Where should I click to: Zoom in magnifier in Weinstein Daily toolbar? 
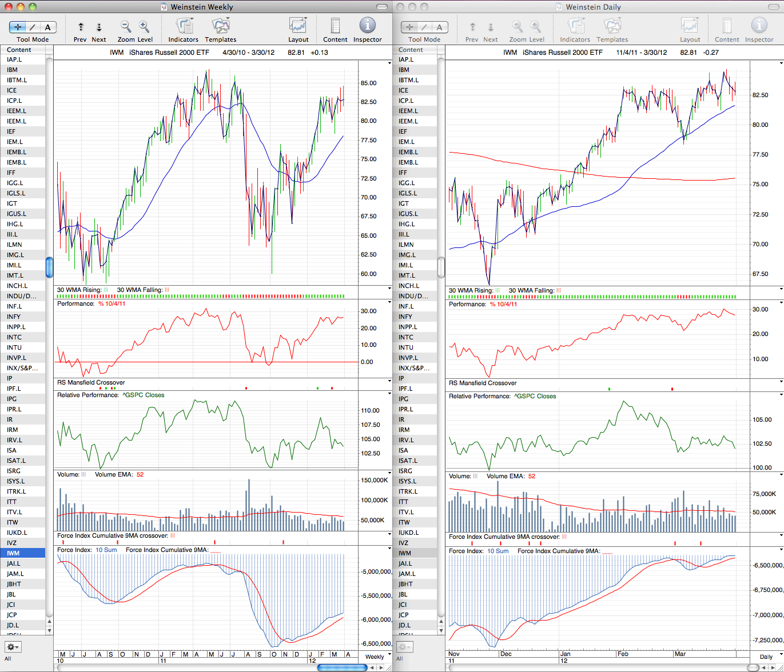536,26
